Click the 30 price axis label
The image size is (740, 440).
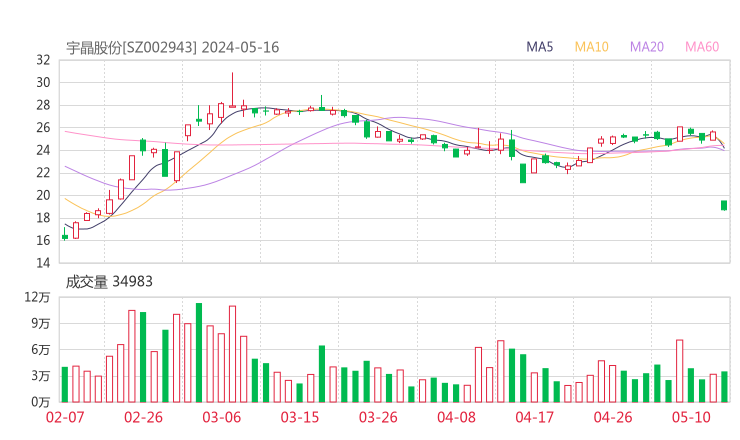(x=43, y=83)
